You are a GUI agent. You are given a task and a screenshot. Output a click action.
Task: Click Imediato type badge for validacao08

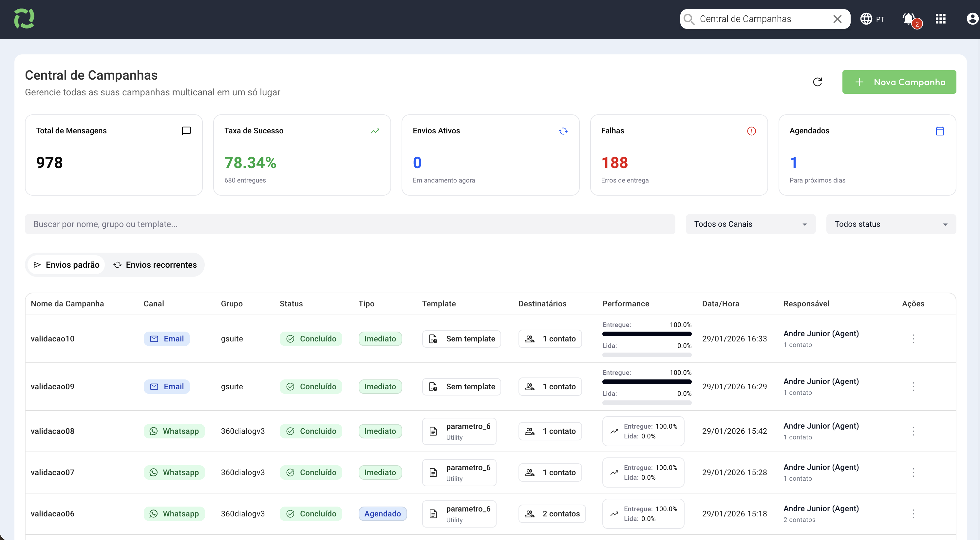[380, 431]
